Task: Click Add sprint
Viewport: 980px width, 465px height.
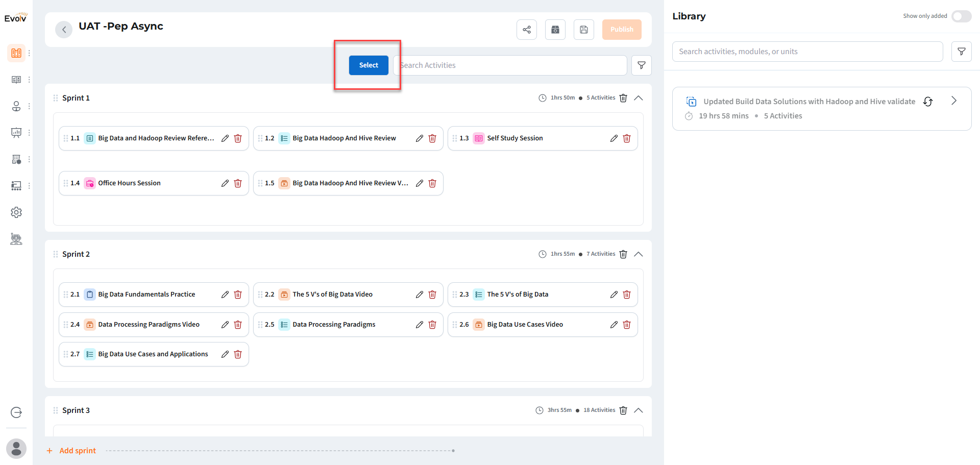Action: (x=71, y=451)
